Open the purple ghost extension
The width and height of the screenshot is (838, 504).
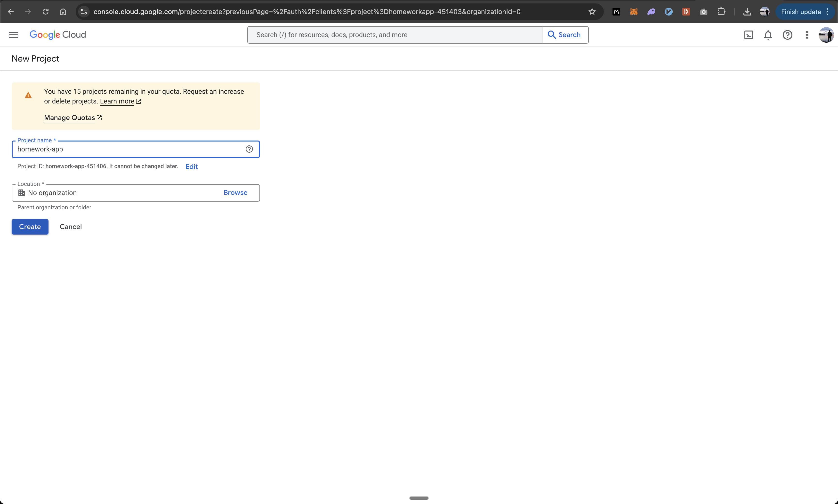pos(651,12)
